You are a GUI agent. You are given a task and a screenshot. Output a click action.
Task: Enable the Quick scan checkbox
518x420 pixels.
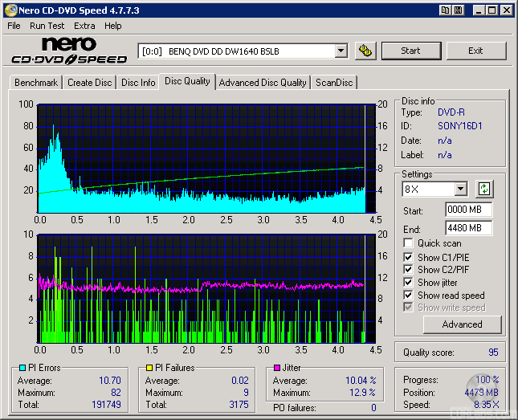click(x=409, y=243)
